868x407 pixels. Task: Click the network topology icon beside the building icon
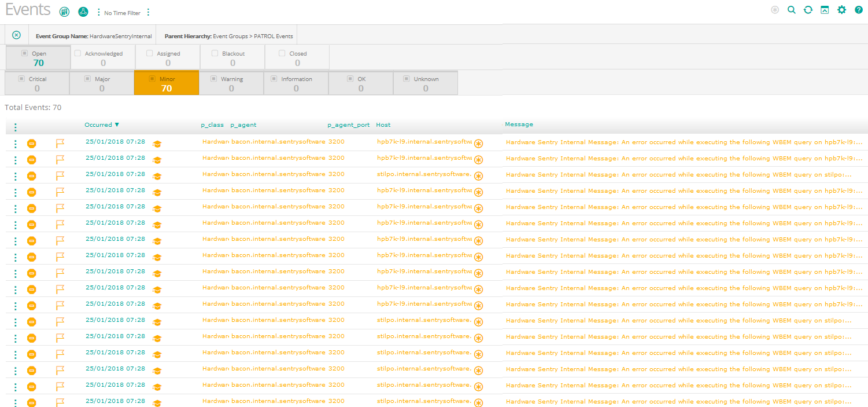tap(83, 12)
